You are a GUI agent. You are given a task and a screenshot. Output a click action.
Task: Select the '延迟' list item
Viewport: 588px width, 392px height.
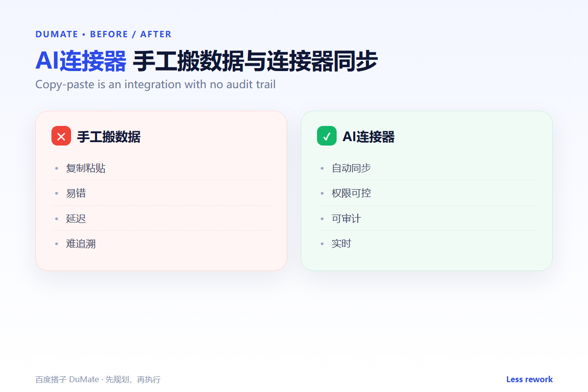click(161, 219)
